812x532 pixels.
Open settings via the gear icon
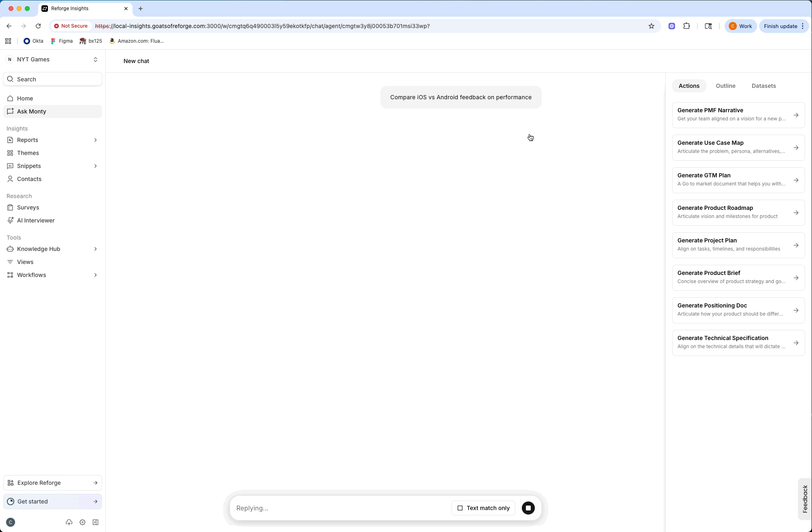[x=83, y=522]
